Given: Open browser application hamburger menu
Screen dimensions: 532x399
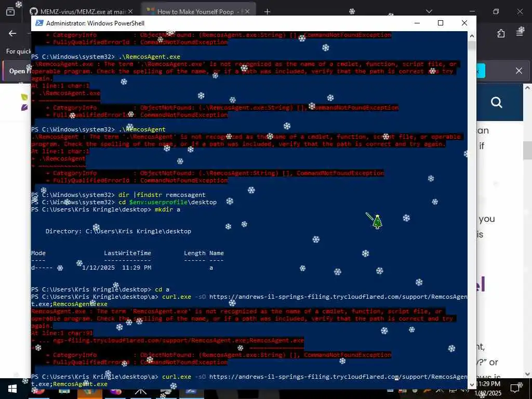Looking at the screenshot, I should point(520,33).
